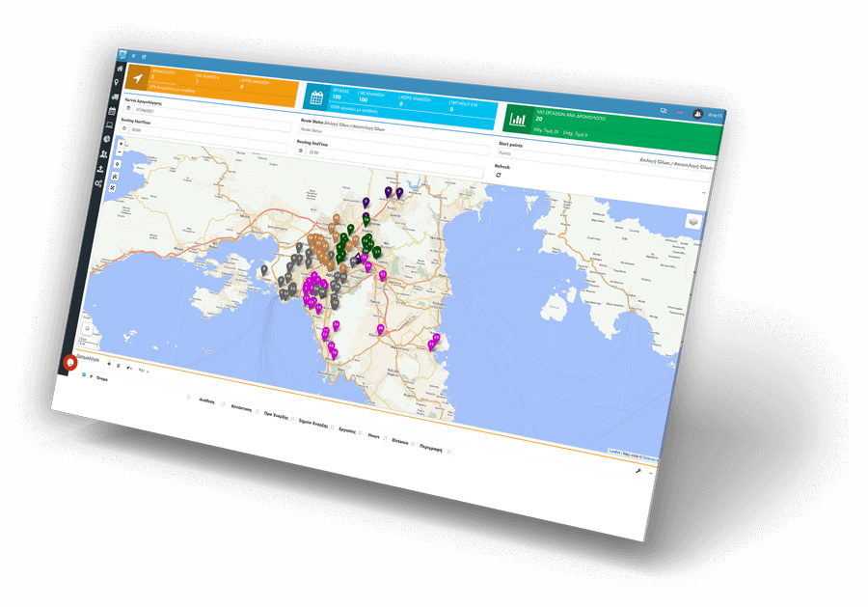The height and width of the screenshot is (607, 868).
Task: Toggle the hamburger menu in header
Action: (134, 56)
